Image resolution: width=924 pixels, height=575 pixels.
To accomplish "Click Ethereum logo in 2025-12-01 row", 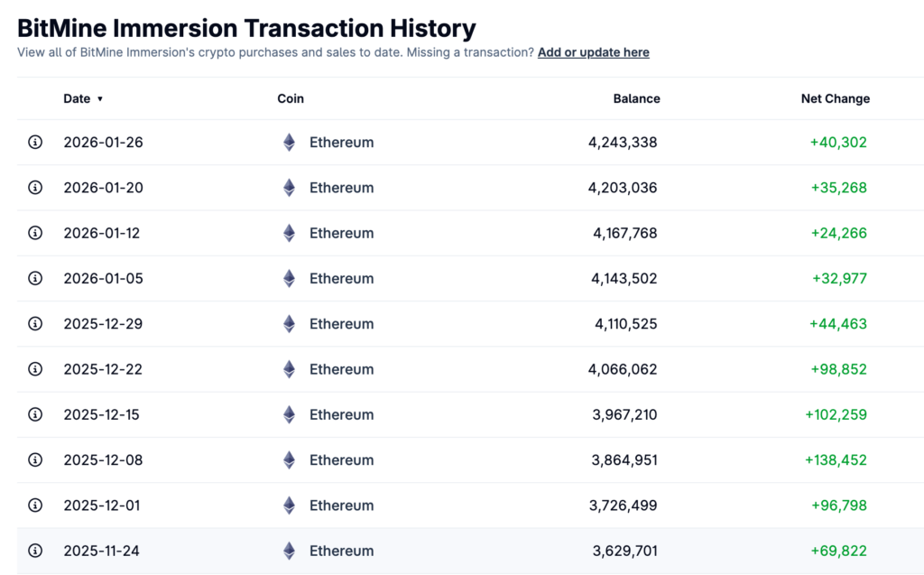I will 289,505.
